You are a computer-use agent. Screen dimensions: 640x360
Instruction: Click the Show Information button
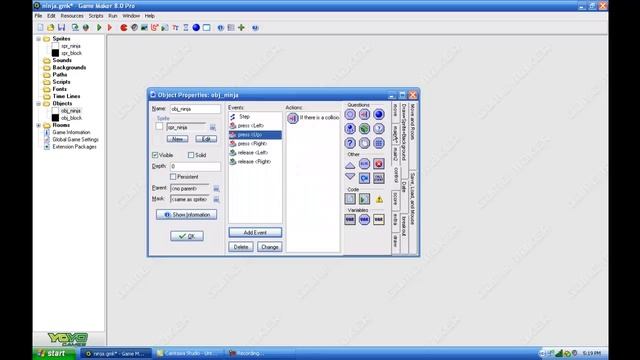point(187,215)
